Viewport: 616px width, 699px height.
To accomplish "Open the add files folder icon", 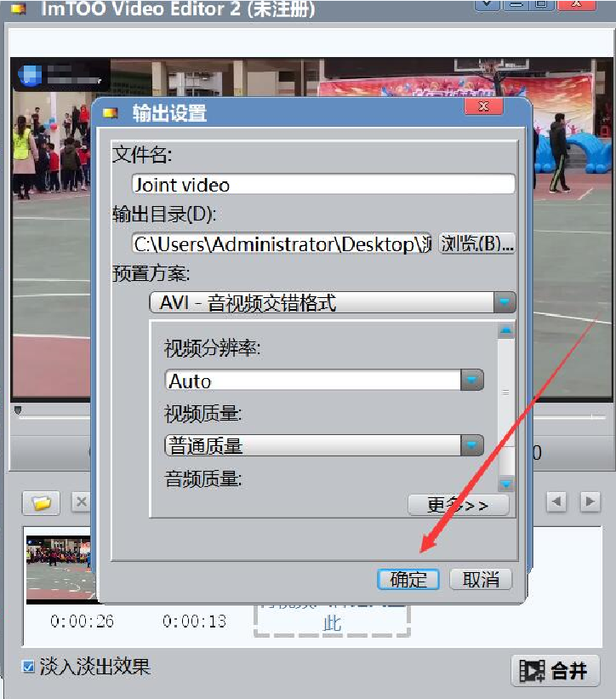I will [41, 503].
